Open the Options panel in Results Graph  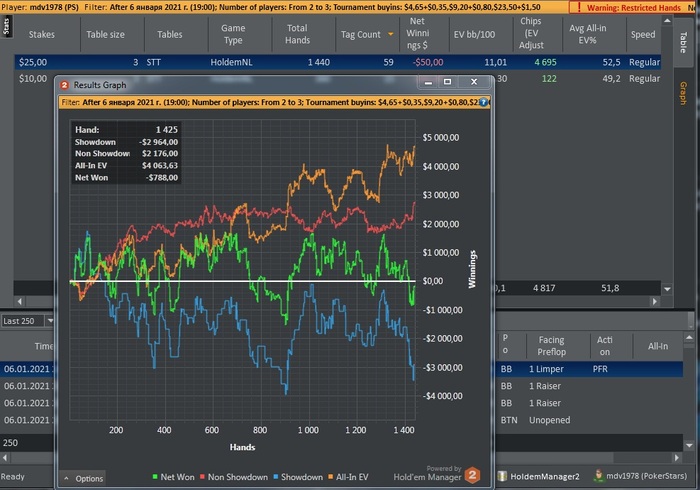click(x=83, y=478)
